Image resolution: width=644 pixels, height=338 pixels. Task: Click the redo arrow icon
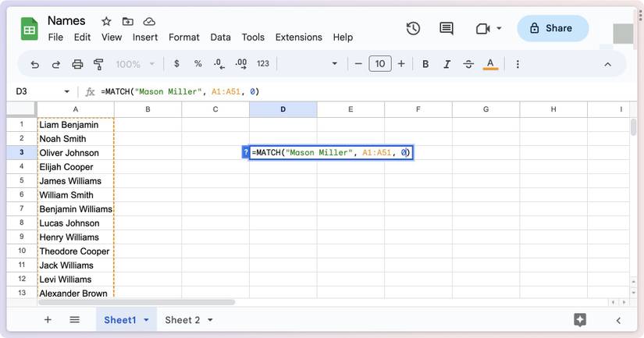click(56, 64)
